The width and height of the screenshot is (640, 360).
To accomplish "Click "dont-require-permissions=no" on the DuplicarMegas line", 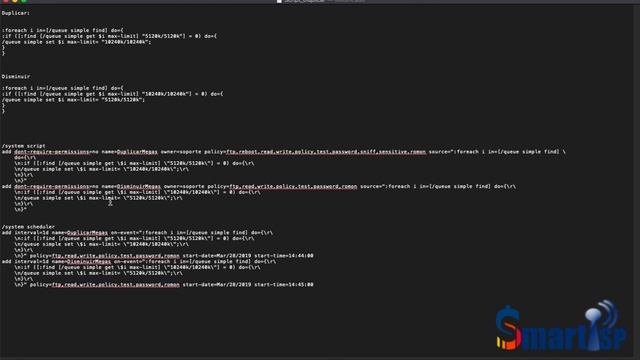I will 56,152.
